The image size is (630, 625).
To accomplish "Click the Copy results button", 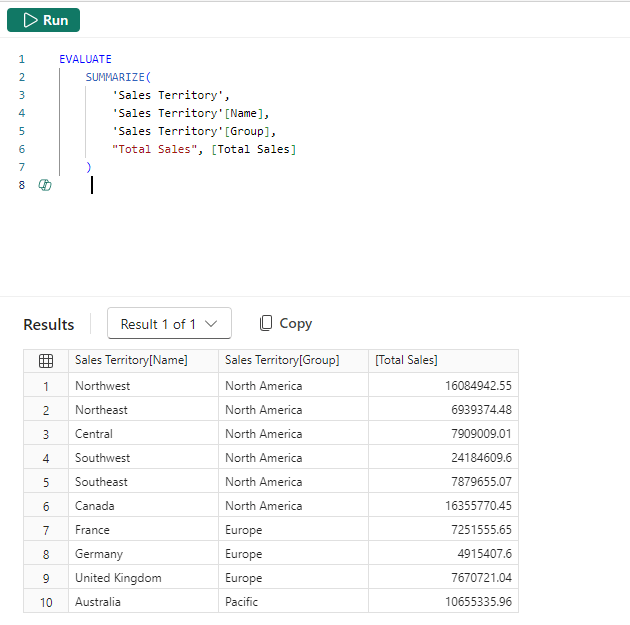I will [286, 324].
